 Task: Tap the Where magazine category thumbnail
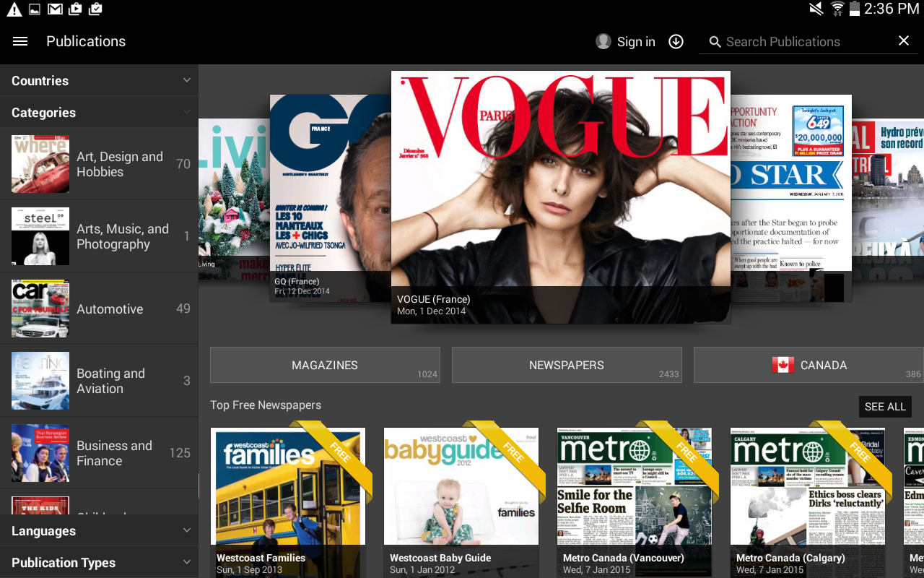(x=40, y=164)
